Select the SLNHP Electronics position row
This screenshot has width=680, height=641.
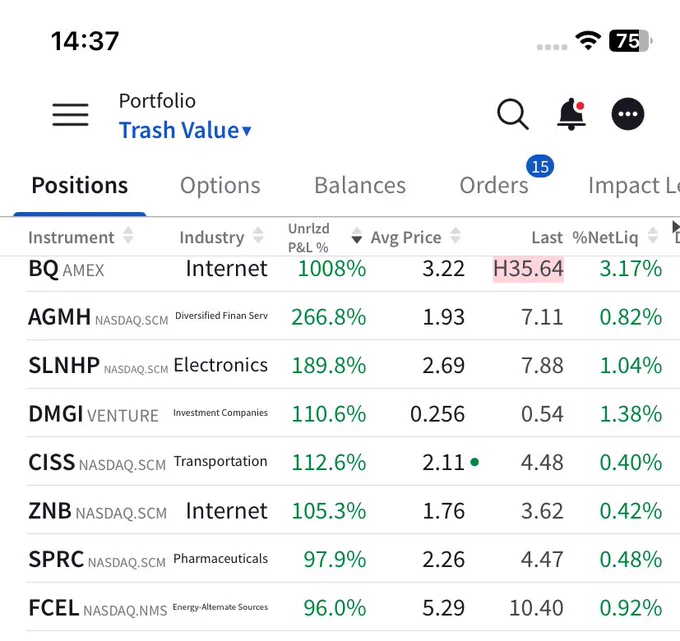tap(345, 365)
